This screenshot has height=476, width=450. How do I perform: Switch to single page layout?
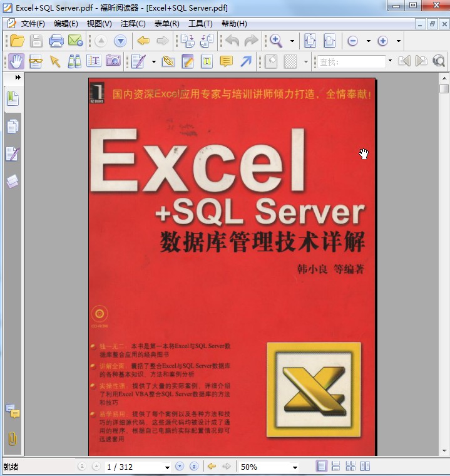[321, 466]
